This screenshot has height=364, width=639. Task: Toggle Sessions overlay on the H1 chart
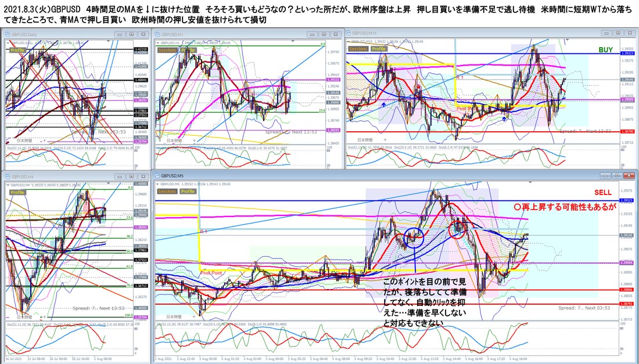pyautogui.click(x=168, y=50)
